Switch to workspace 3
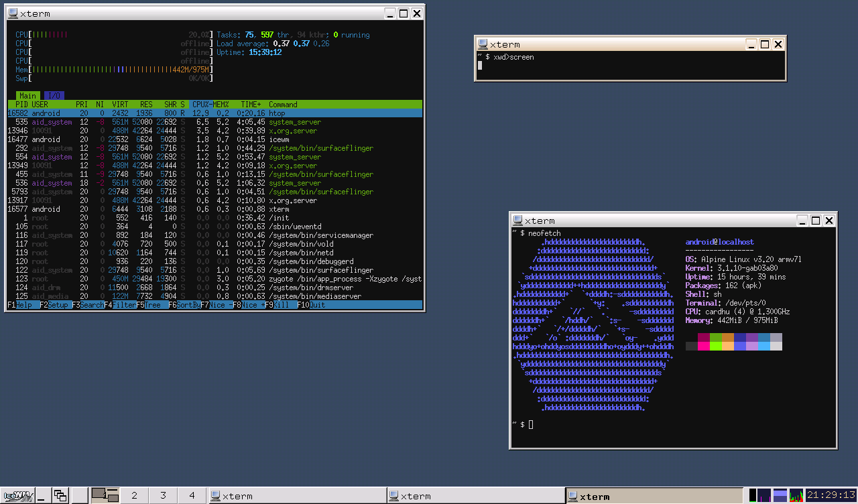Image resolution: width=858 pixels, height=504 pixels. coord(163,495)
